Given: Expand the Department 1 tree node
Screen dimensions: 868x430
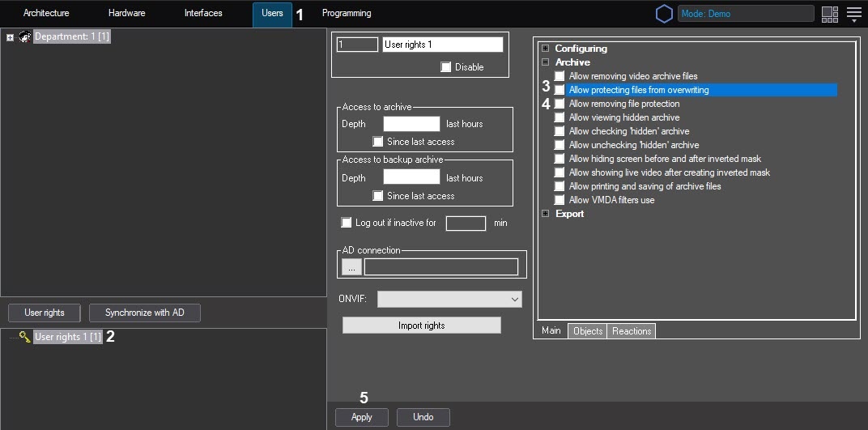Looking at the screenshot, I should tap(10, 37).
